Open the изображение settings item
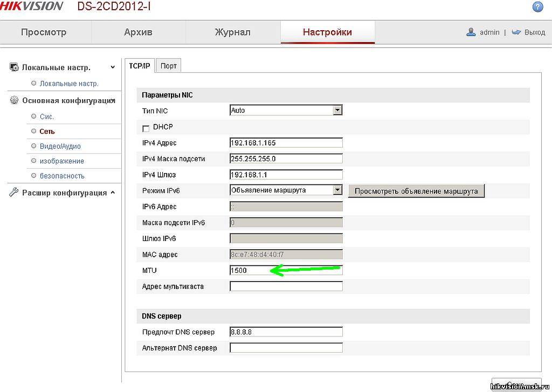Viewport: 552px width, 392px height. click(62, 161)
